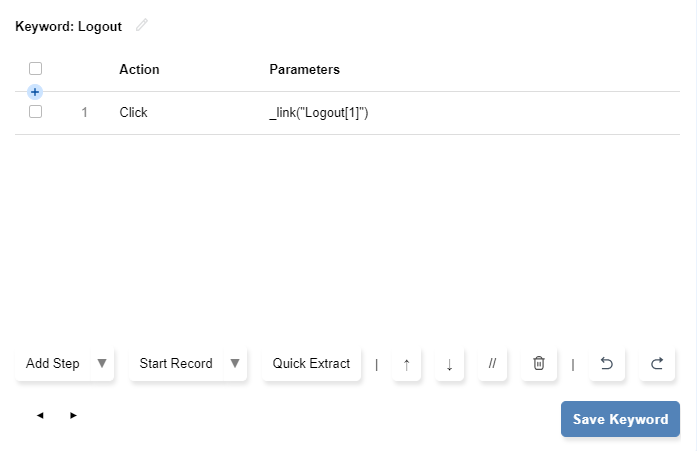This screenshot has width=697, height=451.
Task: Undo the last change
Action: click(606, 364)
